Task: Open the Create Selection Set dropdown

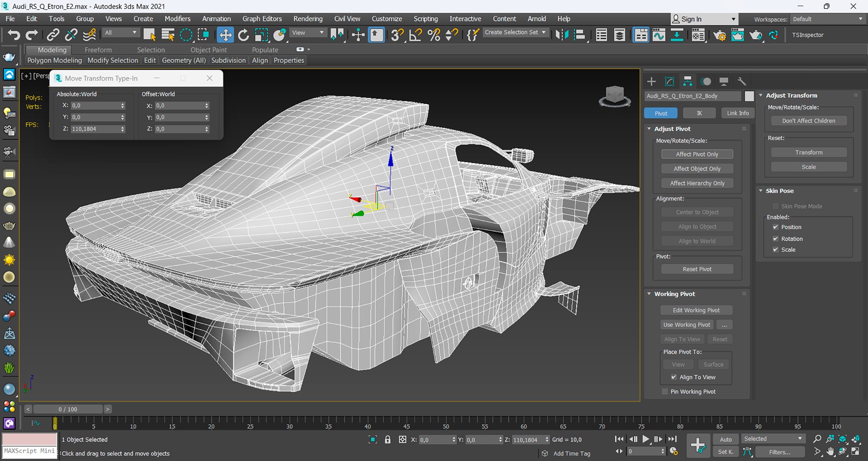Action: pos(515,33)
